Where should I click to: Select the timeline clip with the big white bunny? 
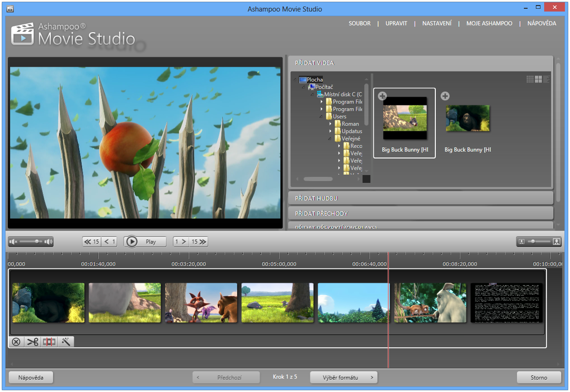pos(430,303)
